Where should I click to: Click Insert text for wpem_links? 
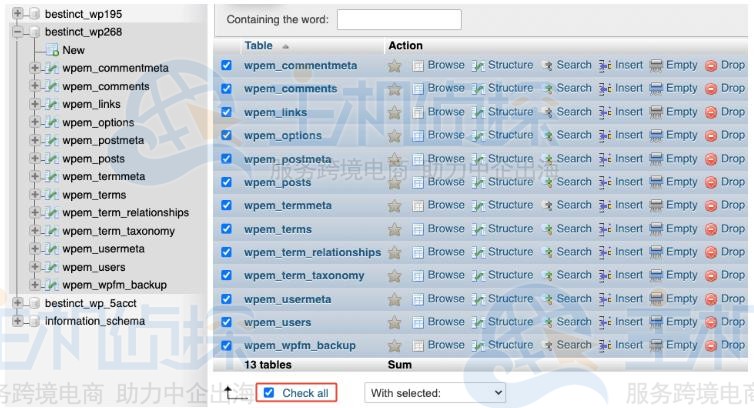(x=628, y=112)
